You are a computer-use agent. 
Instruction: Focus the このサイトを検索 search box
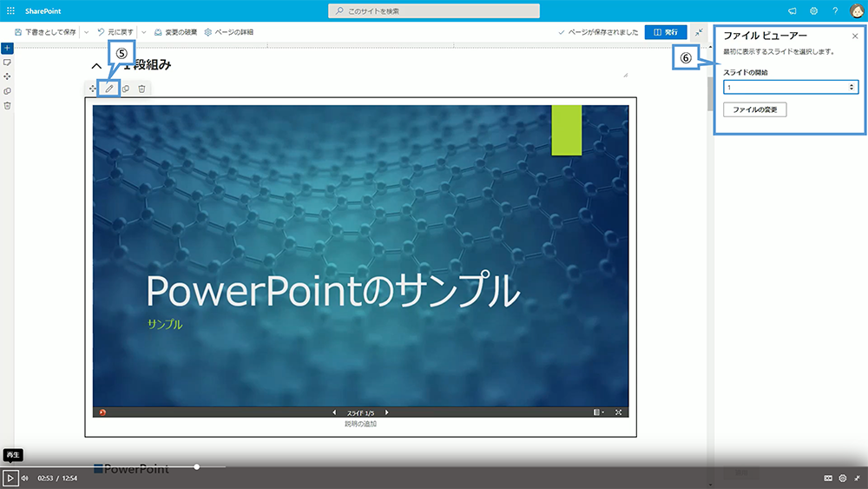434,11
